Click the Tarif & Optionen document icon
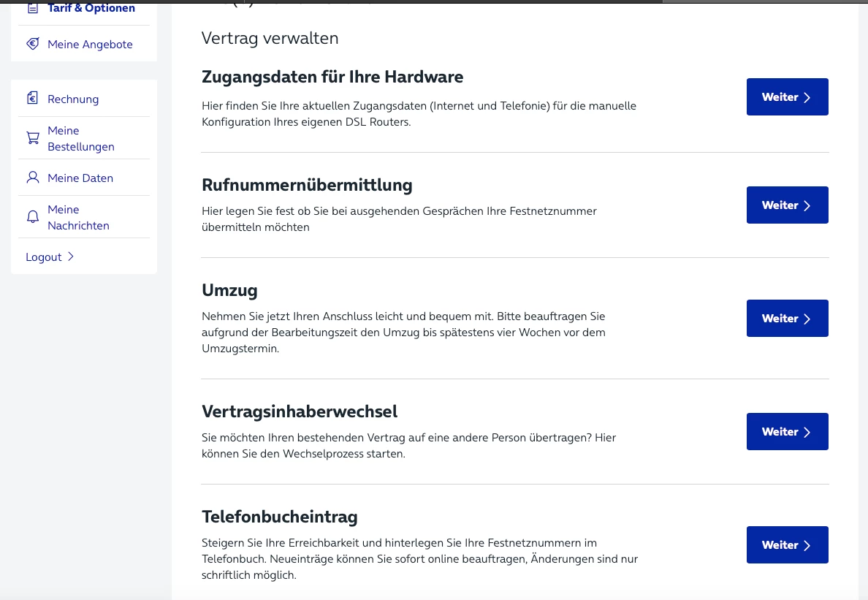Viewport: 868px width, 600px height. (x=32, y=8)
